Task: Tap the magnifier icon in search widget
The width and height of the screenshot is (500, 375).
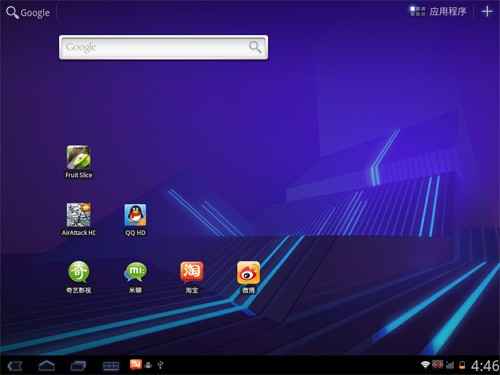Action: (x=255, y=47)
